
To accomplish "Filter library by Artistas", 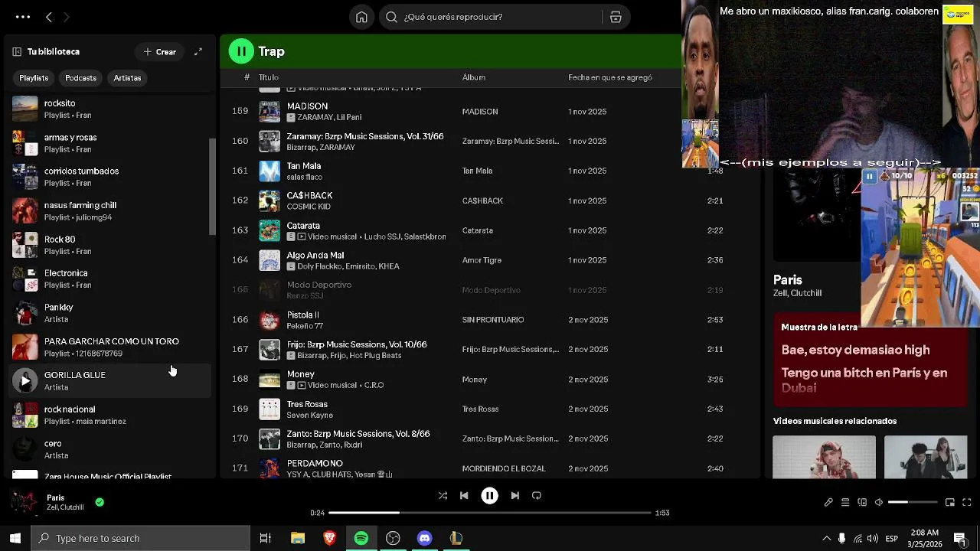I will tap(127, 78).
